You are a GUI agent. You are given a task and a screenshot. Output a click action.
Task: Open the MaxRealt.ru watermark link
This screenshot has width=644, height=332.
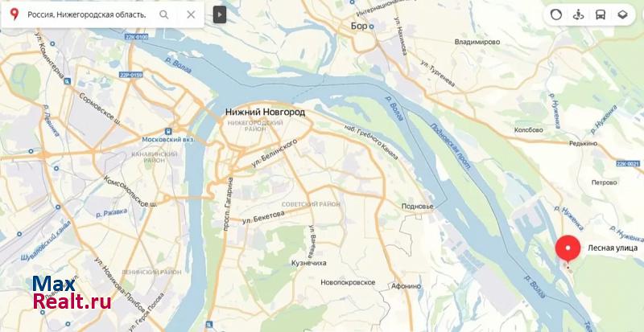coord(72,293)
